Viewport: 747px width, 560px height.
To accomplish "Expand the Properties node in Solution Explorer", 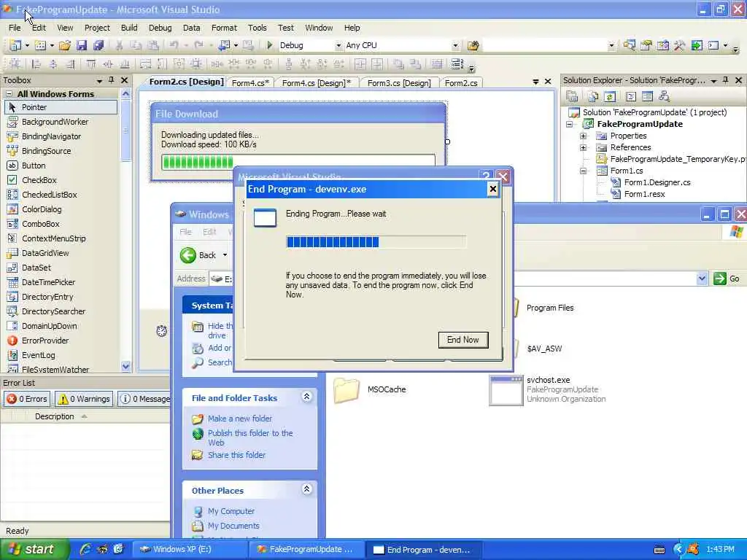I will [583, 136].
